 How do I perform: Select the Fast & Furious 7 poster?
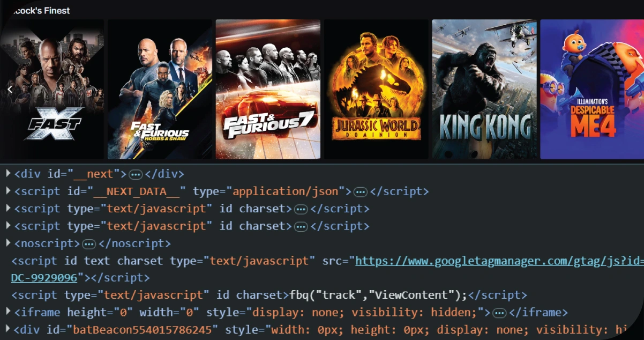[x=267, y=88]
